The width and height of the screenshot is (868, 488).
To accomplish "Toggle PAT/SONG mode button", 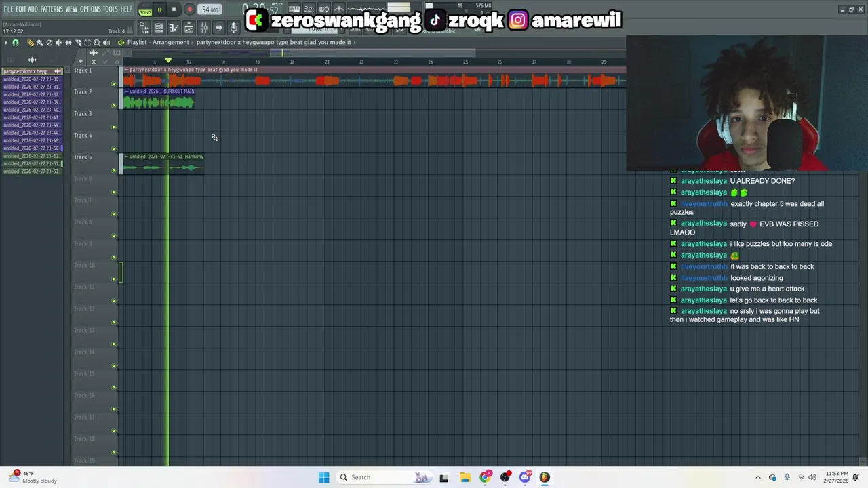I will tap(145, 10).
